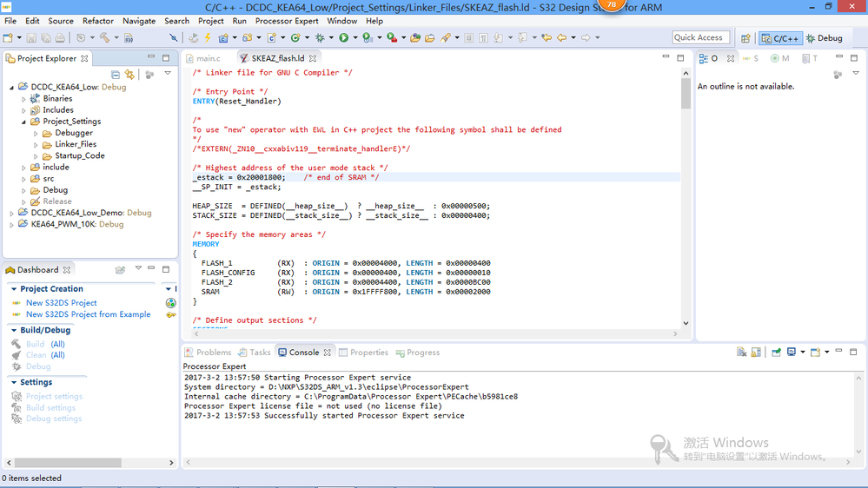Click the Save toolbar icon
This screenshot has height=488, width=868.
click(31, 37)
